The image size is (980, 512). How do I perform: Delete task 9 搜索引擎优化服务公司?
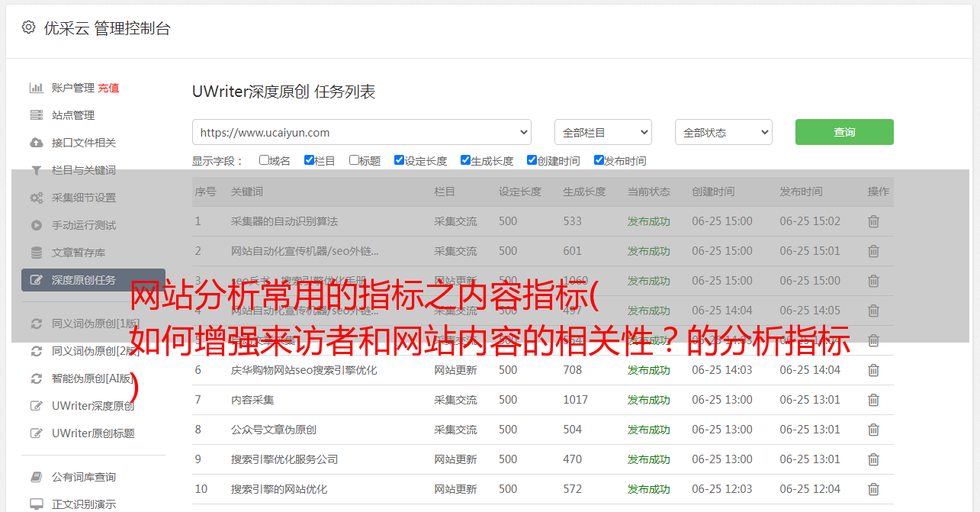874,459
